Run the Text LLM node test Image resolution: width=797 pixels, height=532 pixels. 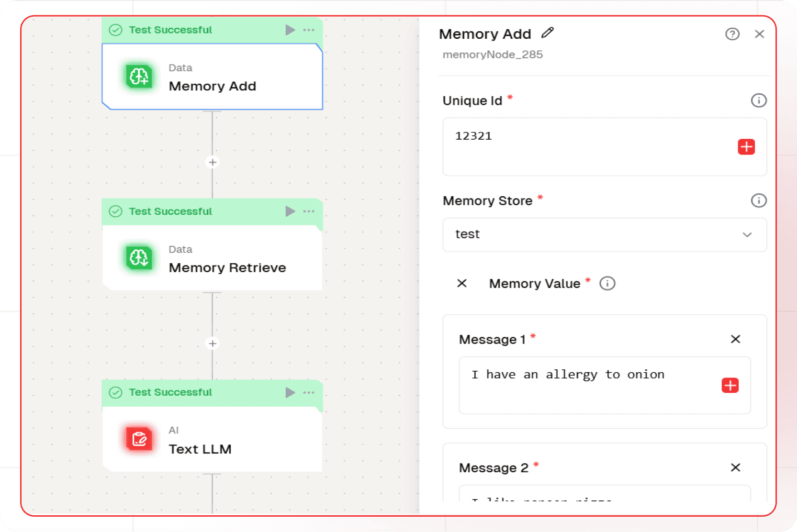point(290,392)
